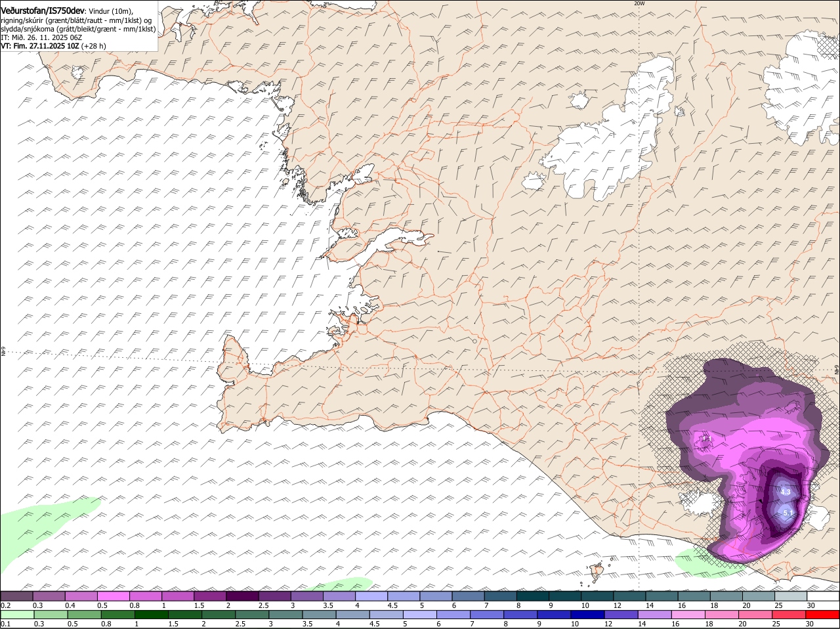Select the violet 3 swatch in upper legend
Image resolution: width=840 pixels, height=629 pixels.
coord(307,596)
